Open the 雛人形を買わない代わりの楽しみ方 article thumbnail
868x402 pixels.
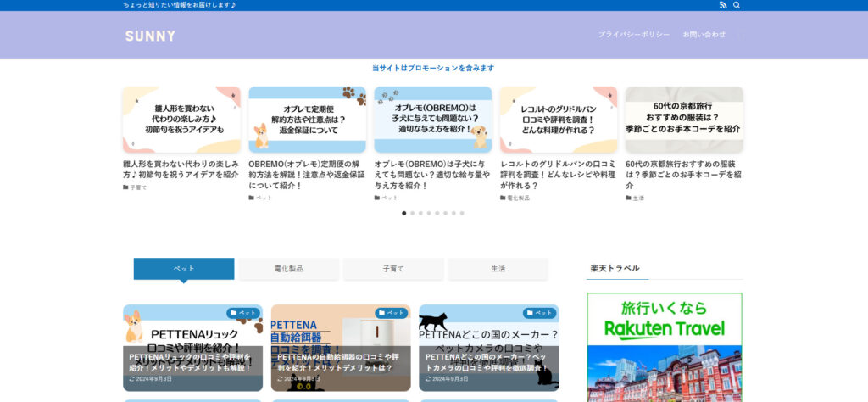(181, 120)
